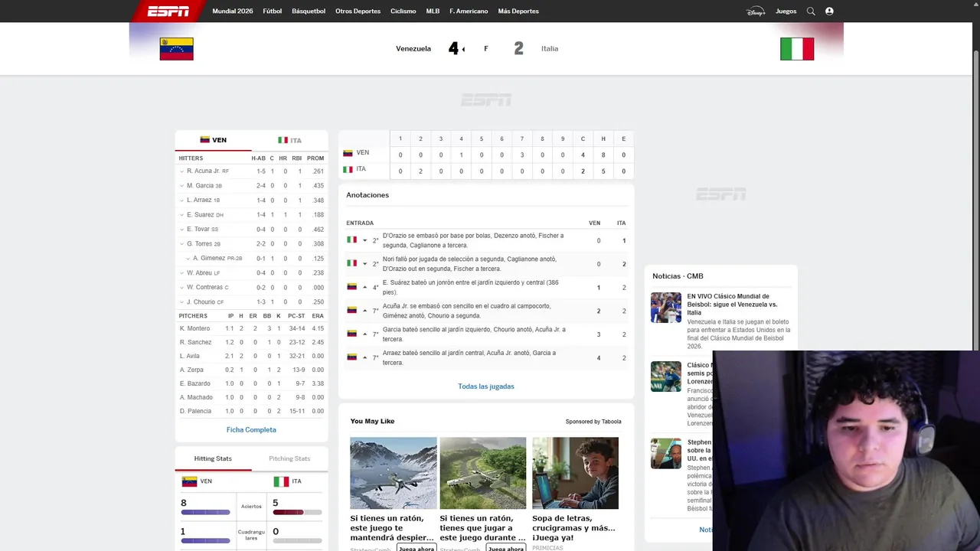The height and width of the screenshot is (551, 980).
Task: Open snowy jet ad thumbnail
Action: click(x=394, y=473)
